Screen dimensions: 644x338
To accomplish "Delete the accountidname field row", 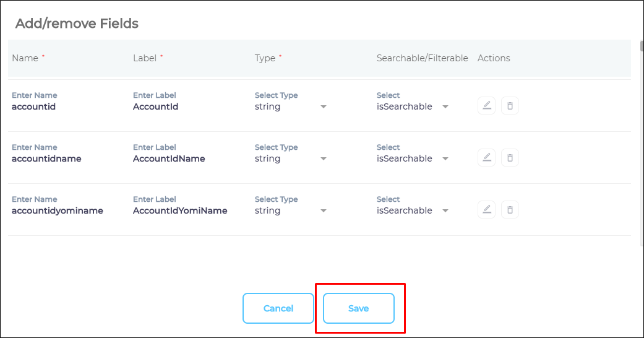I will coord(510,158).
